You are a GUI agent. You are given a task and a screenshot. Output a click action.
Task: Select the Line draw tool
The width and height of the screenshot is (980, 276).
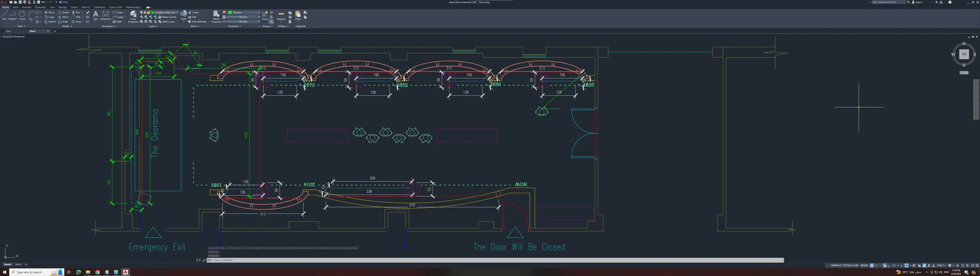(4, 15)
